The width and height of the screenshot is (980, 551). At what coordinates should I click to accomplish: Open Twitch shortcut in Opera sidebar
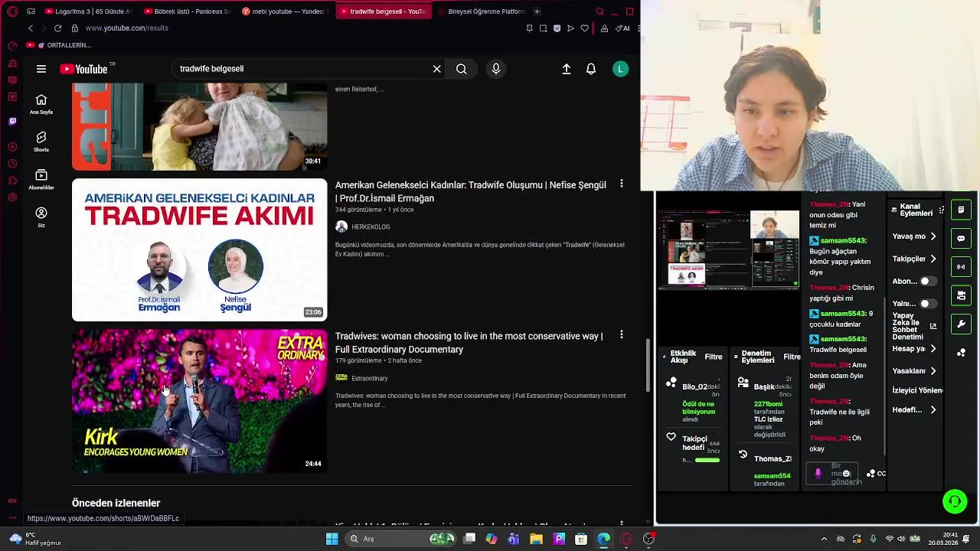click(x=12, y=121)
